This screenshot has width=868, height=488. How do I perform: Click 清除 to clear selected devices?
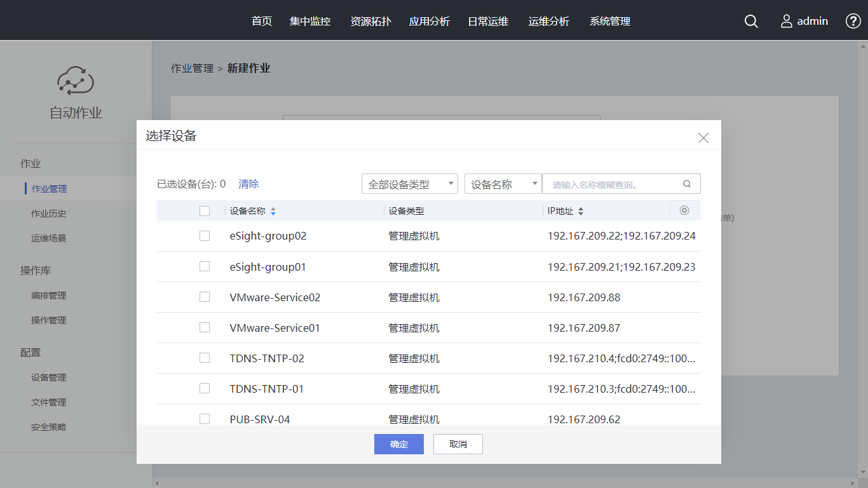248,184
